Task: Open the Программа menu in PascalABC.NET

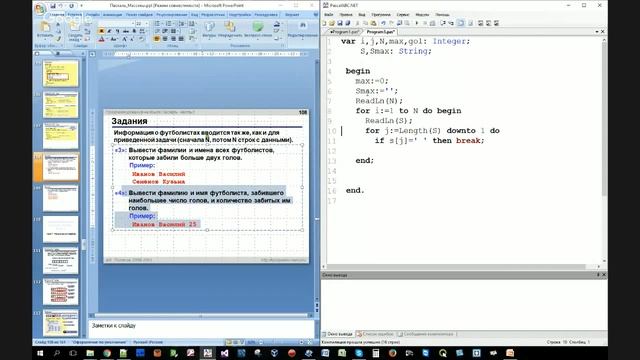Action: click(381, 15)
